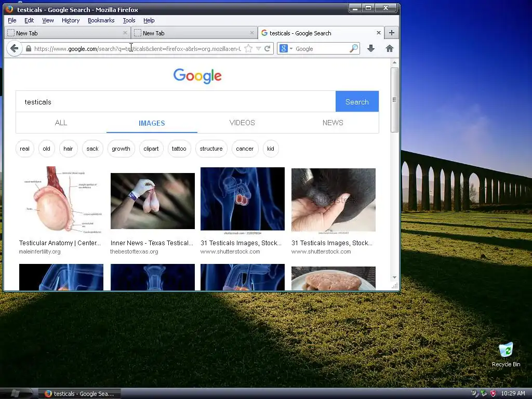Open the Edit menu

click(29, 20)
